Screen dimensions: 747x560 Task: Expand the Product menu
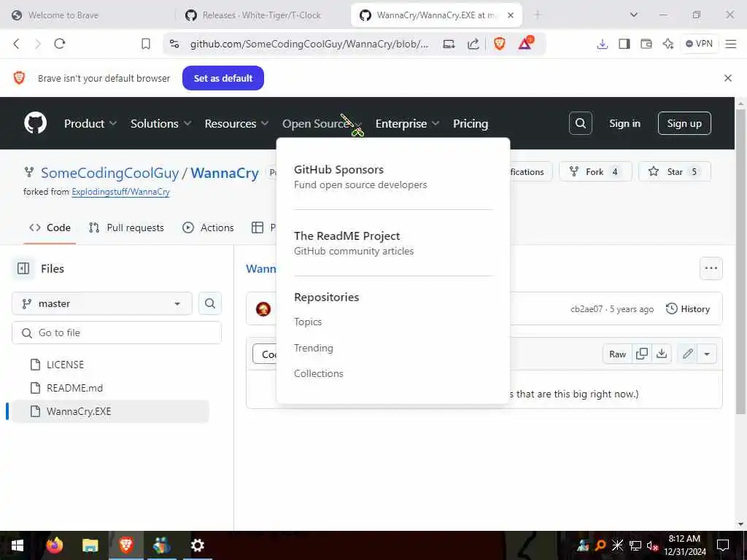tap(90, 123)
